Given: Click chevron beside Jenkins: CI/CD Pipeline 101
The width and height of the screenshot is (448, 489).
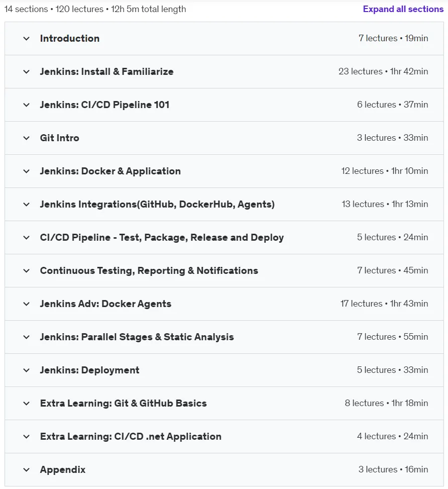Looking at the screenshot, I should (x=27, y=105).
